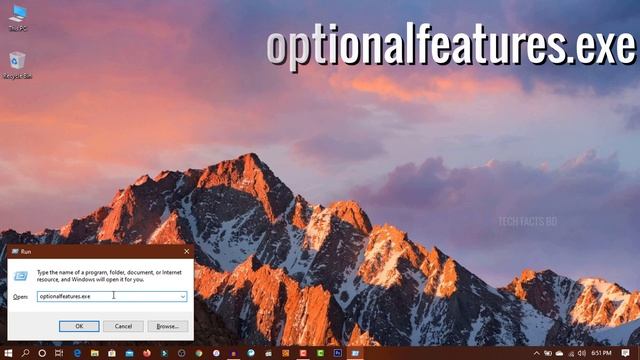
Task: Click Browse... in the Run dialog
Action: (168, 326)
